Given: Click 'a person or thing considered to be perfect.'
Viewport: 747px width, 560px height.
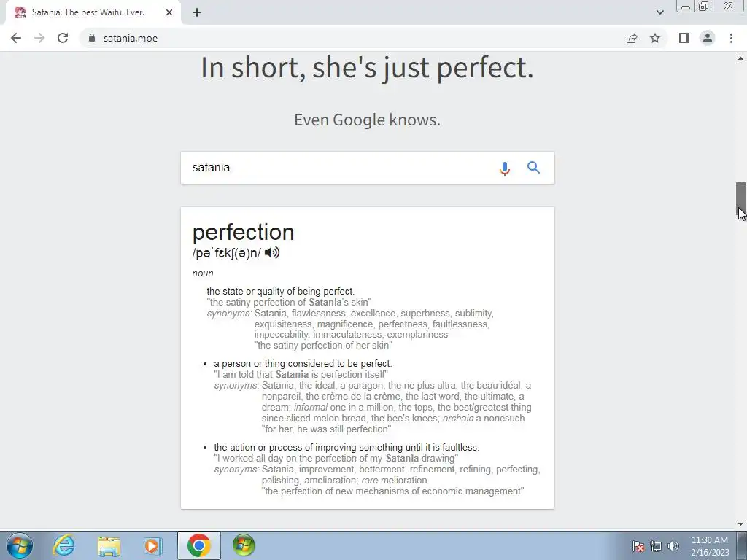Looking at the screenshot, I should tap(303, 364).
